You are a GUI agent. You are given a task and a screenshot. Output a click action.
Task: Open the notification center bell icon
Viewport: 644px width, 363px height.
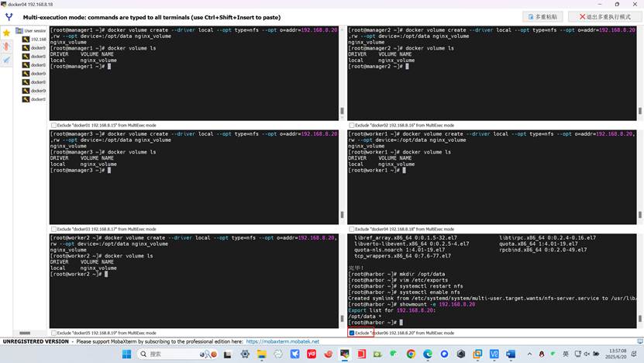click(635, 354)
